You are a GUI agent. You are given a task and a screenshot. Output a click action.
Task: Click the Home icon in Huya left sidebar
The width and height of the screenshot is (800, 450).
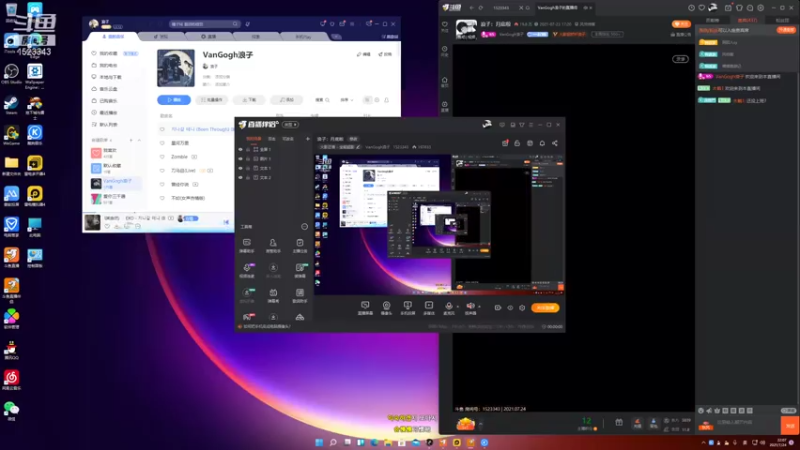click(444, 80)
